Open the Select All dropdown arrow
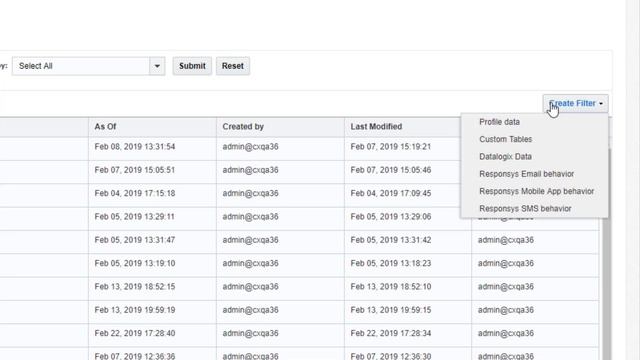Screen dimensions: 640x360 click(157, 66)
